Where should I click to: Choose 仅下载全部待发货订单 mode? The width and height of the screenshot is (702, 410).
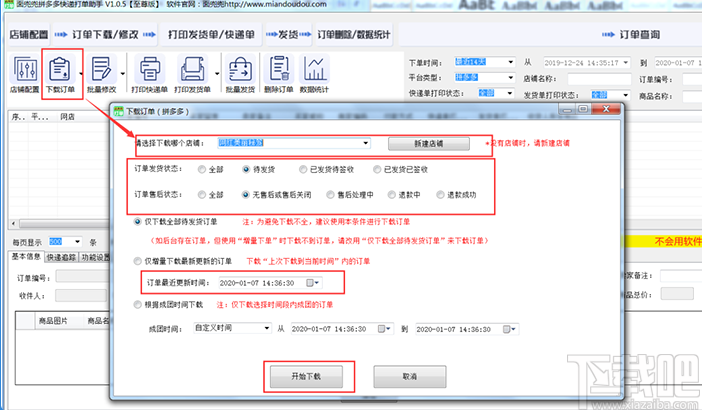pos(137,222)
